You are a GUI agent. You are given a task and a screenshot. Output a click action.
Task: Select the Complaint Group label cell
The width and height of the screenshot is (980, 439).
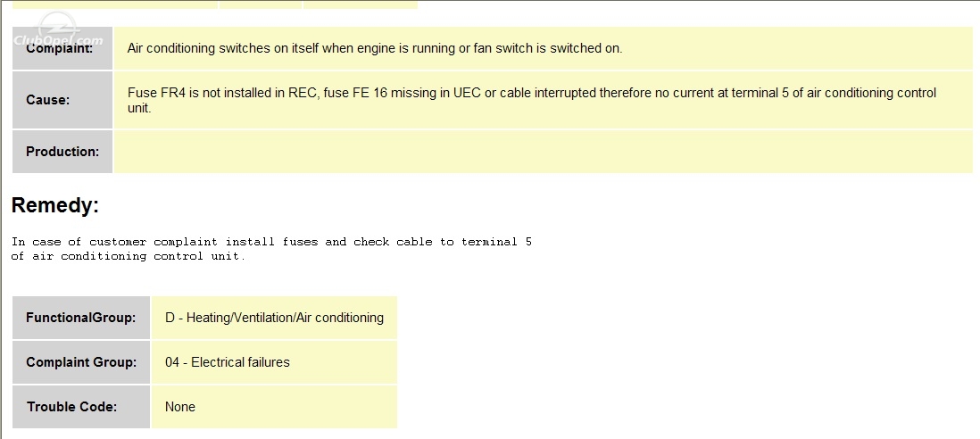click(x=81, y=362)
